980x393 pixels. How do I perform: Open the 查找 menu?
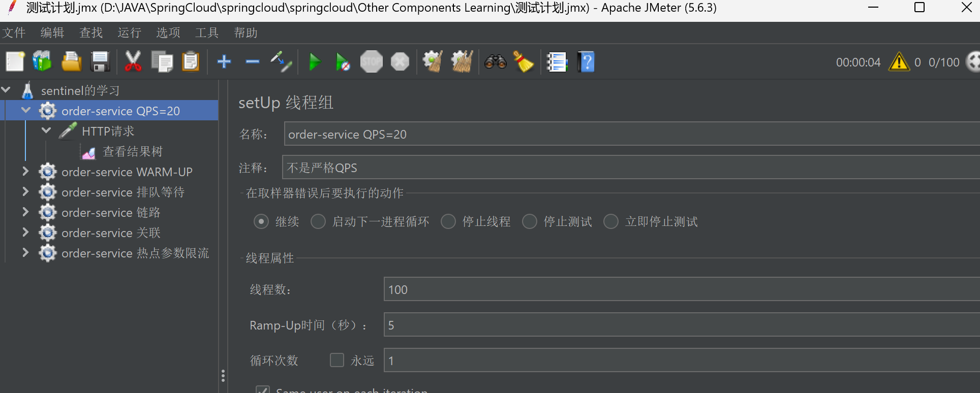[91, 32]
